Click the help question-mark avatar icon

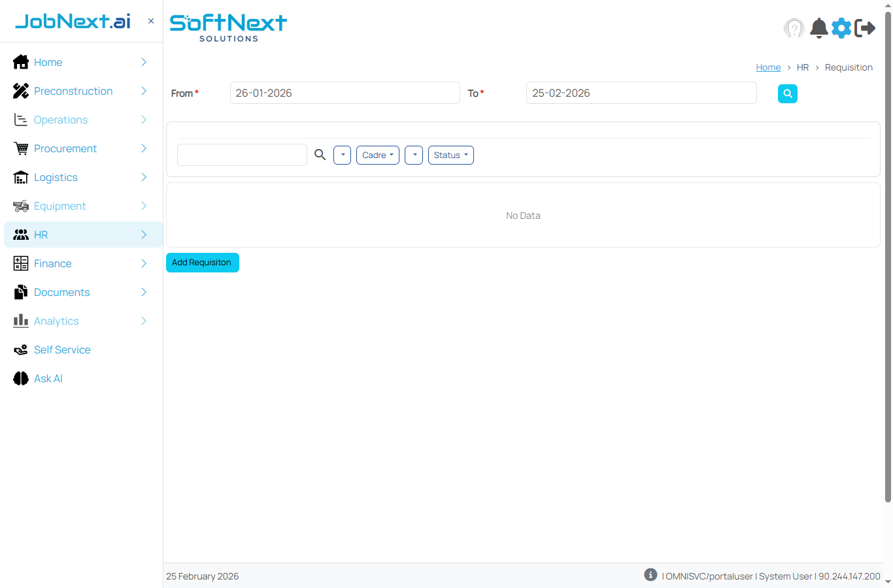click(x=794, y=28)
